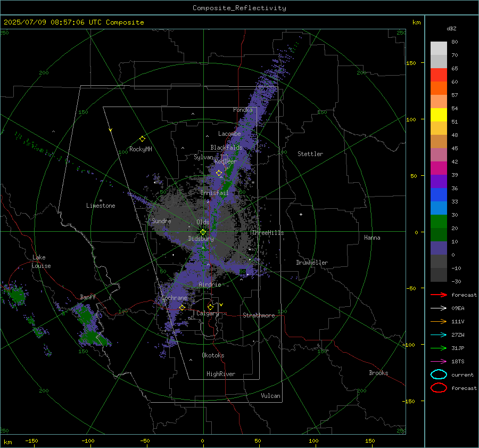The width and height of the screenshot is (479, 448).
Task: Click the Sundre label
Action: click(x=161, y=221)
